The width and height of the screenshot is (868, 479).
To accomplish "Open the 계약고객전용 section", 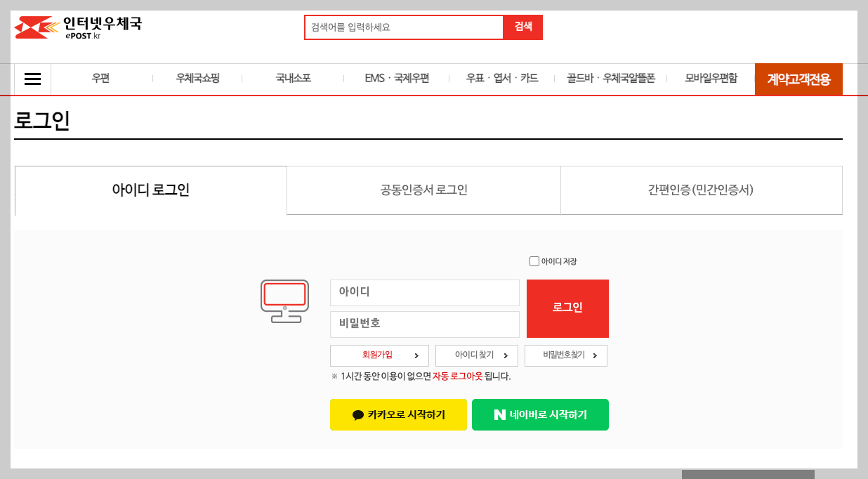I will [798, 79].
